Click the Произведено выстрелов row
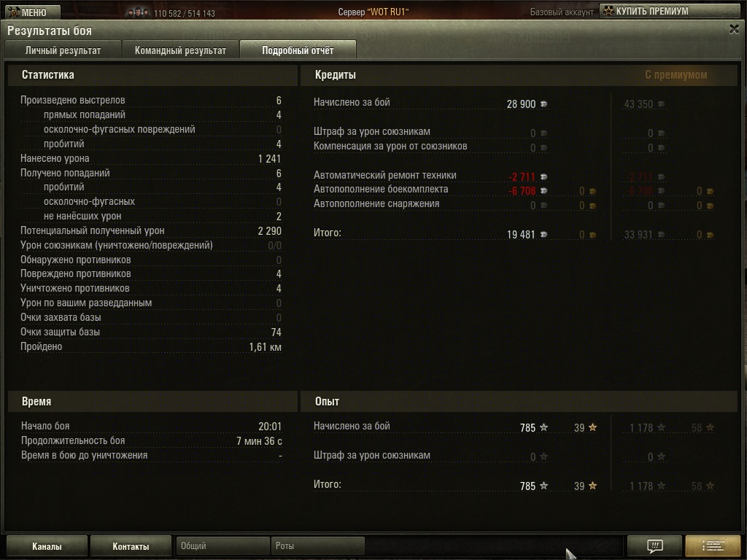 pyautogui.click(x=150, y=101)
